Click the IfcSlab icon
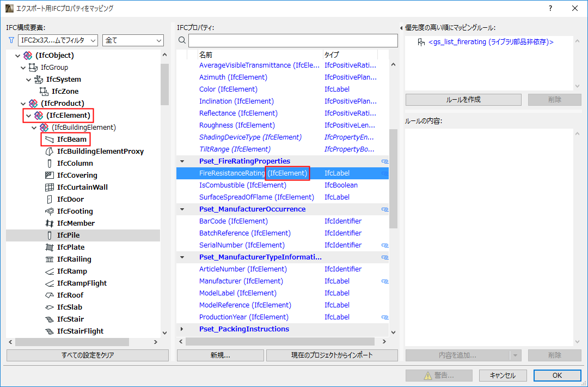The image size is (588, 387). point(49,307)
